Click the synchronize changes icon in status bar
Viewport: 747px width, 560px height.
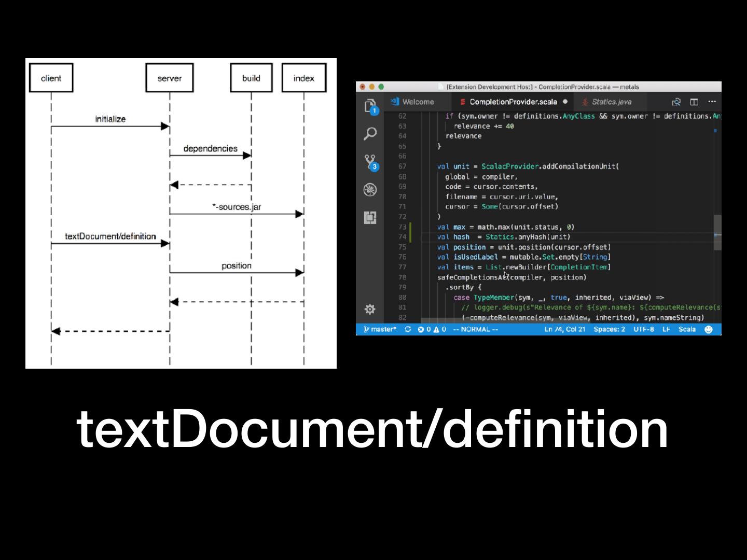click(408, 329)
